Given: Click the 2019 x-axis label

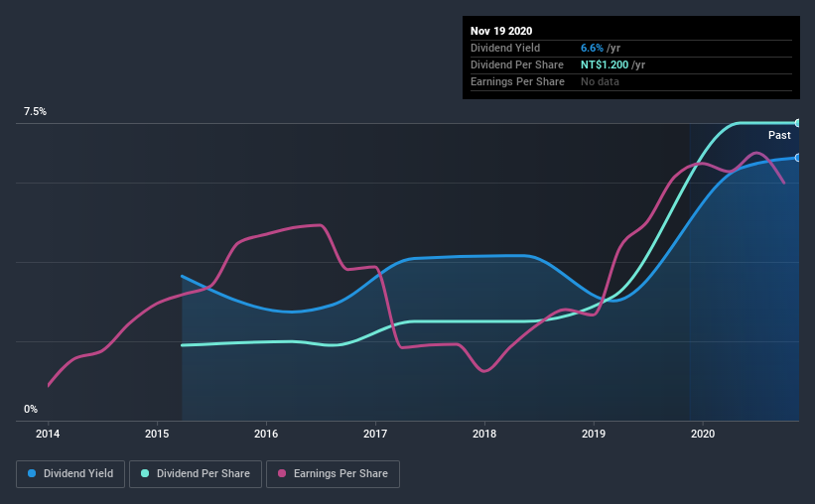Looking at the screenshot, I should 594,434.
